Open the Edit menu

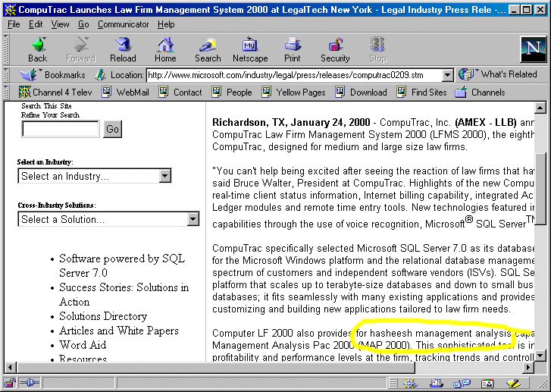[36, 24]
